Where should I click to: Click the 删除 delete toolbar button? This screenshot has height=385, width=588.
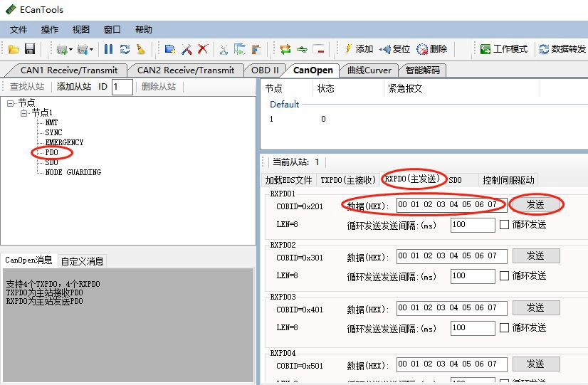(x=432, y=49)
